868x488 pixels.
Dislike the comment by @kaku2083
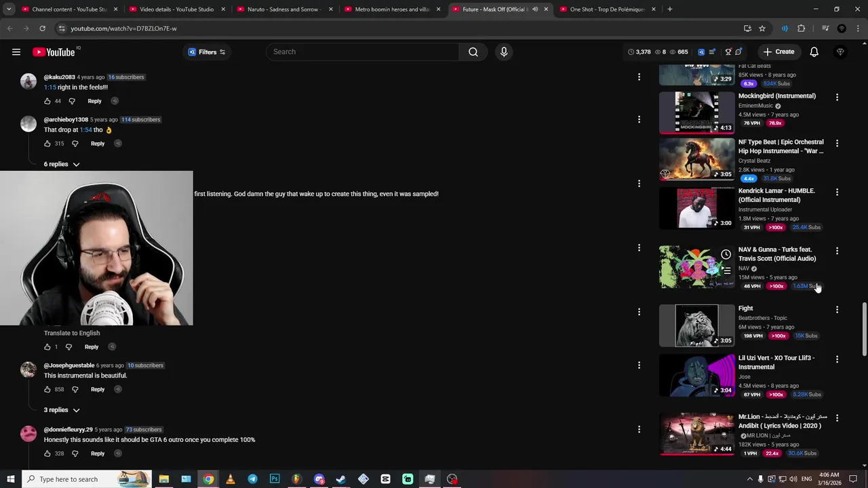click(x=72, y=101)
